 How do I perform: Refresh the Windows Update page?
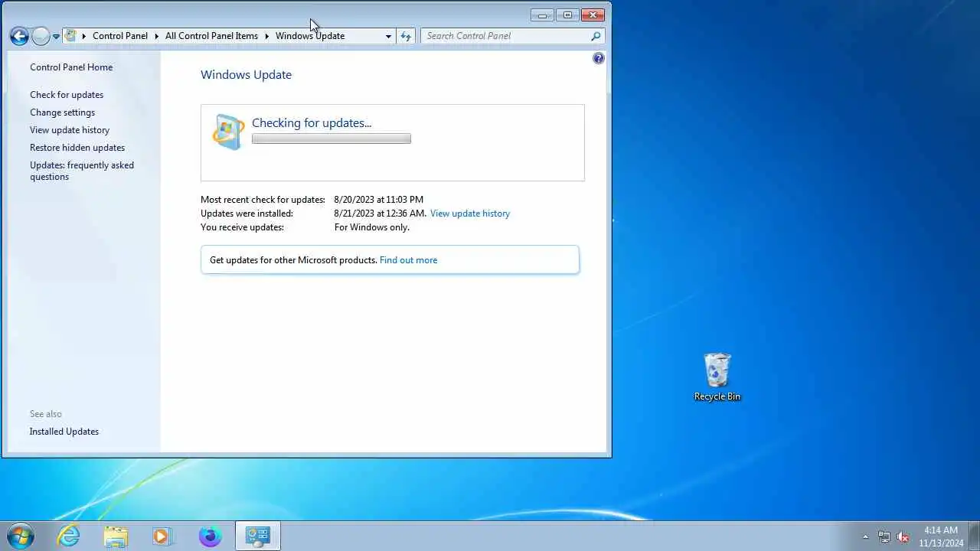[406, 36]
